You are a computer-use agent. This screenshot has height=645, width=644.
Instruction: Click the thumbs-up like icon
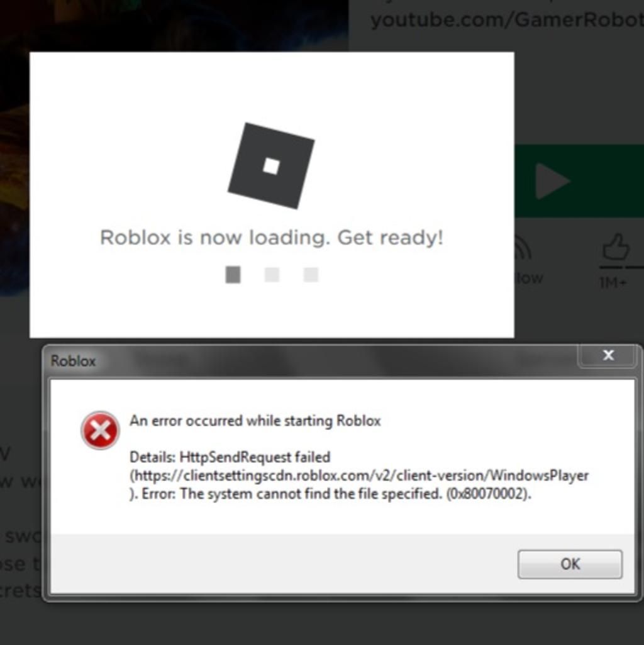tap(616, 247)
